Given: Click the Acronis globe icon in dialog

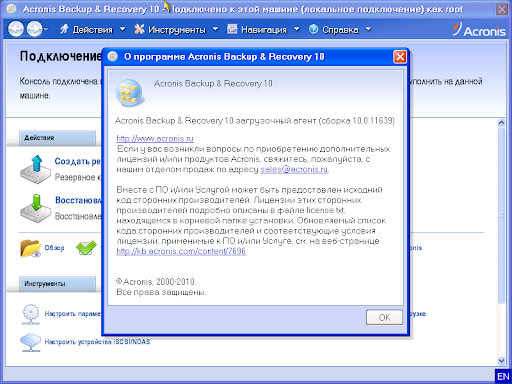Looking at the screenshot, I should 130,93.
